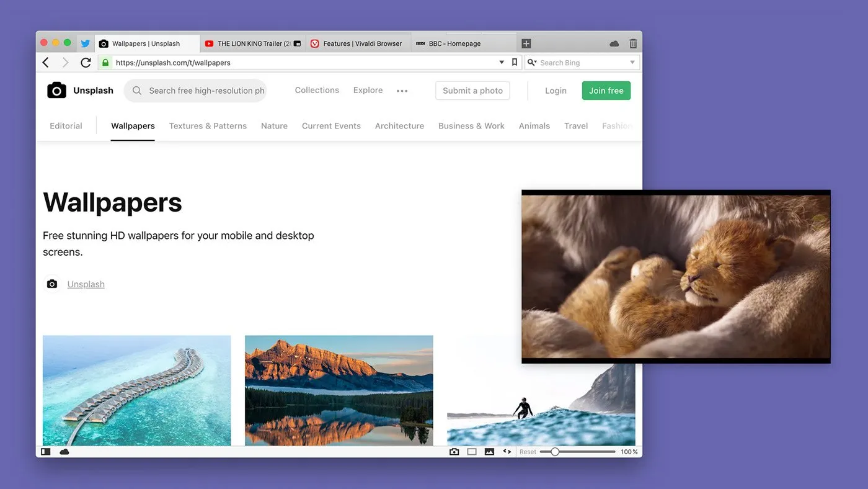Click the new tab plus button
The width and height of the screenshot is (868, 489).
526,43
